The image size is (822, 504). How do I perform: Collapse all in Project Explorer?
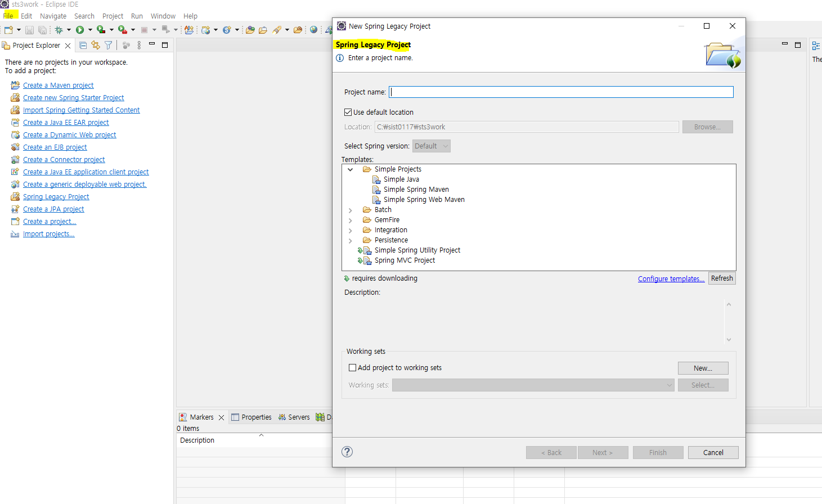point(83,45)
